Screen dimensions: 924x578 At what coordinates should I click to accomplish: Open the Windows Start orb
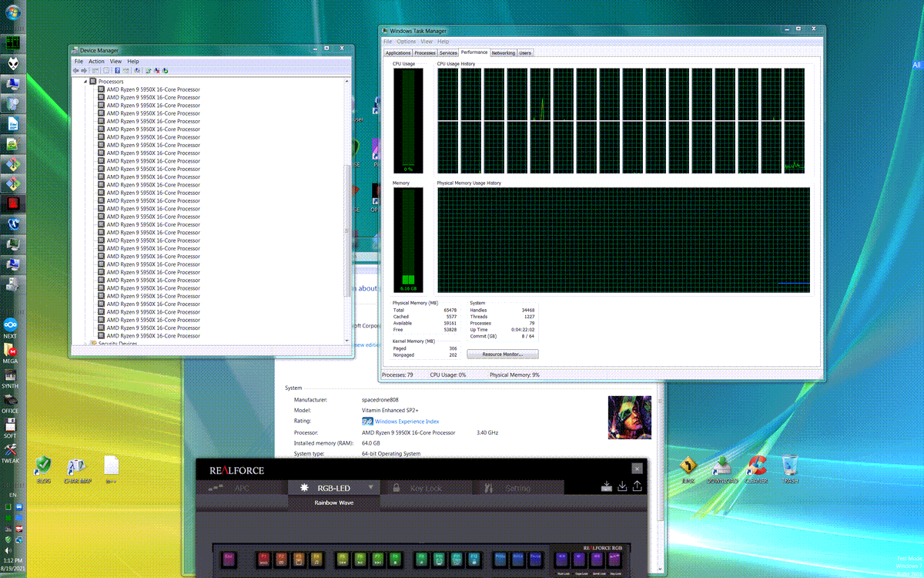point(12,13)
